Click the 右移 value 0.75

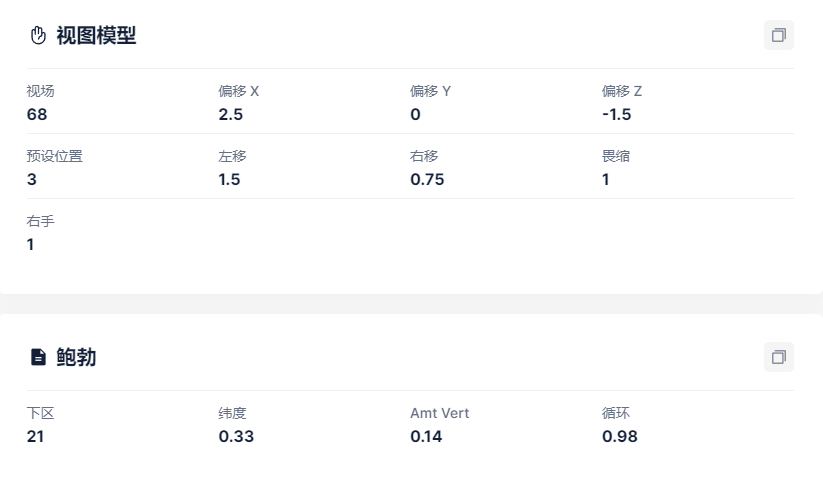pos(427,179)
